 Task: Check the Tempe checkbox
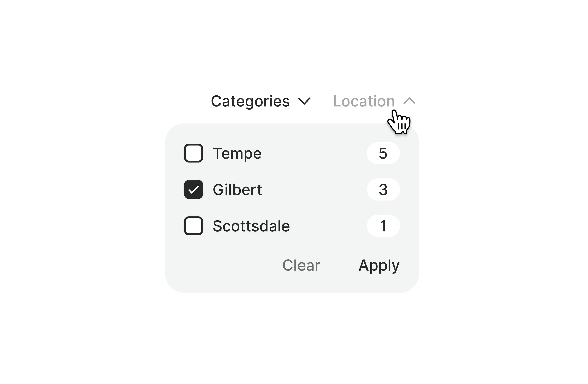click(x=193, y=153)
